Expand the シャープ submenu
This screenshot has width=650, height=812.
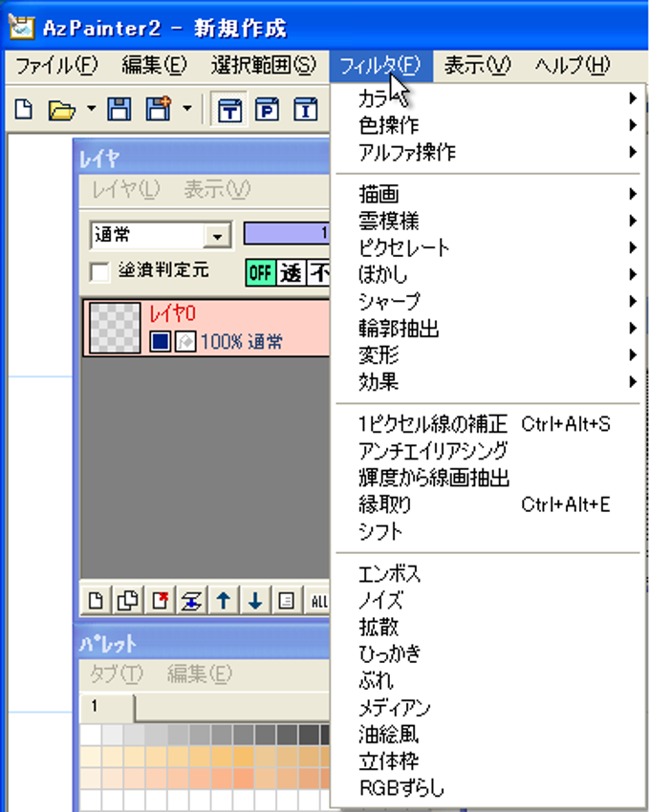point(487,301)
